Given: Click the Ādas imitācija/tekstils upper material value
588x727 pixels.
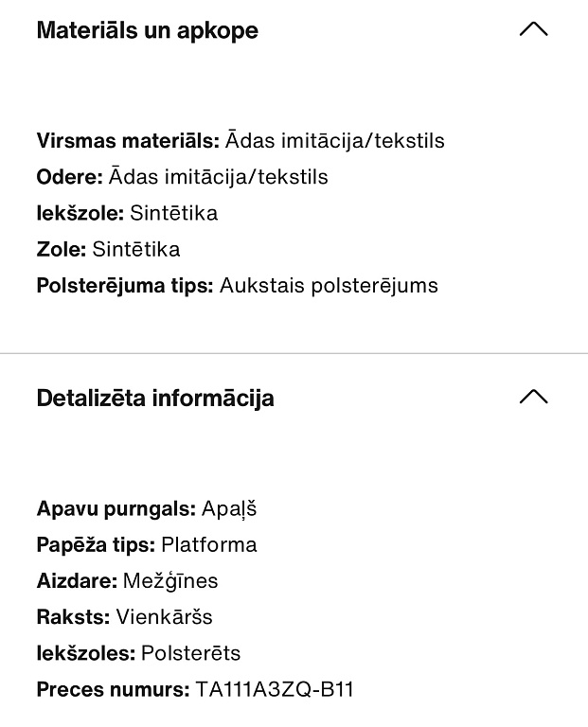Looking at the screenshot, I should click(x=335, y=140).
